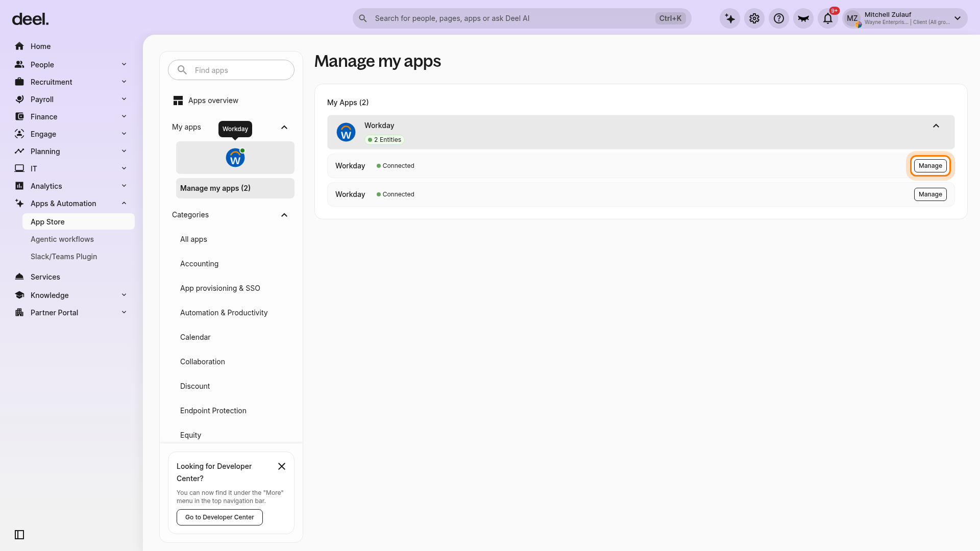Viewport: 980px width, 551px height.
Task: Click the IT laptop icon
Action: pos(19,168)
